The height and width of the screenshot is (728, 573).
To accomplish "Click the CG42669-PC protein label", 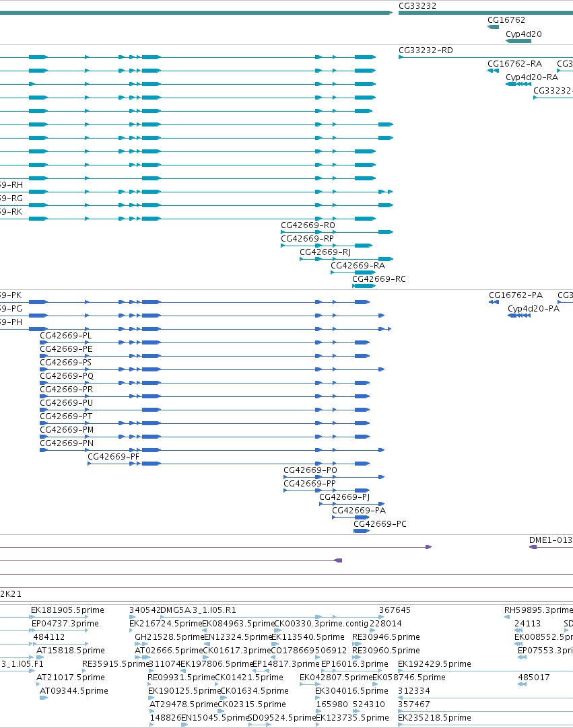I will click(x=380, y=524).
